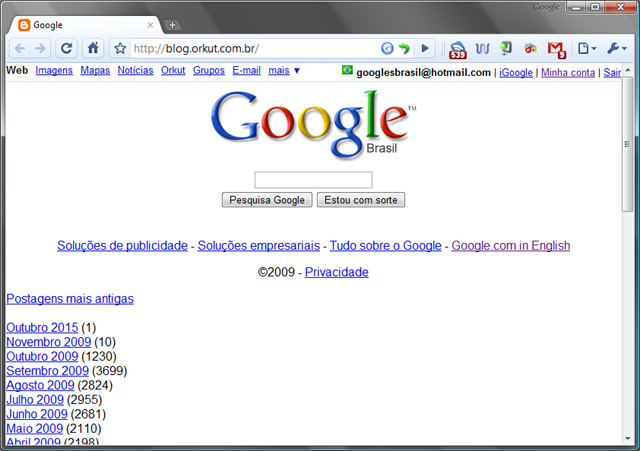
Task: Open the RSS feed extension showing 539
Action: click(x=458, y=50)
